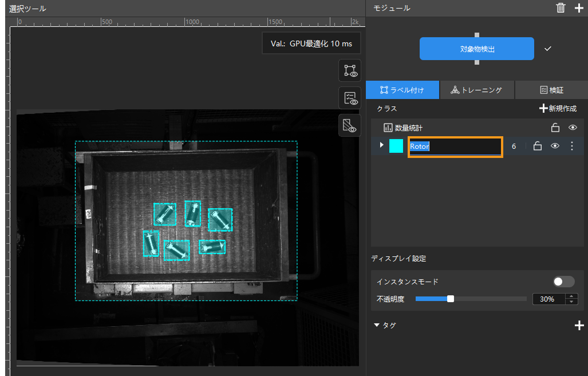Image resolution: width=588 pixels, height=376 pixels.
Task: Add a new module with plus icon
Action: click(x=579, y=8)
